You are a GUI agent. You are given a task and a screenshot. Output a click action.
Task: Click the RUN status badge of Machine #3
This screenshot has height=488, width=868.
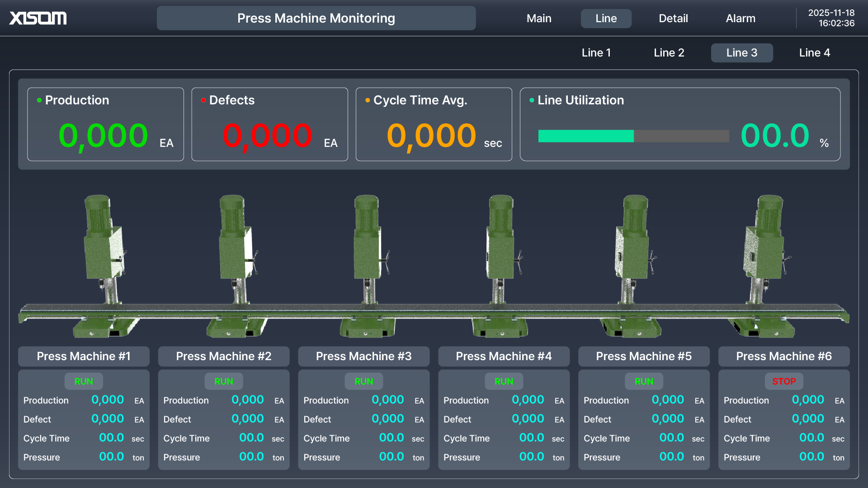point(363,381)
